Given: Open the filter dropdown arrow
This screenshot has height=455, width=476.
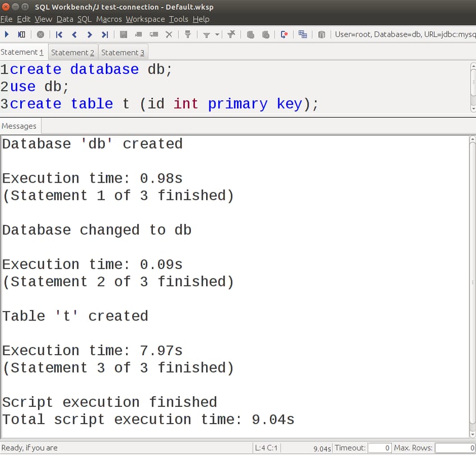Looking at the screenshot, I should tap(217, 35).
